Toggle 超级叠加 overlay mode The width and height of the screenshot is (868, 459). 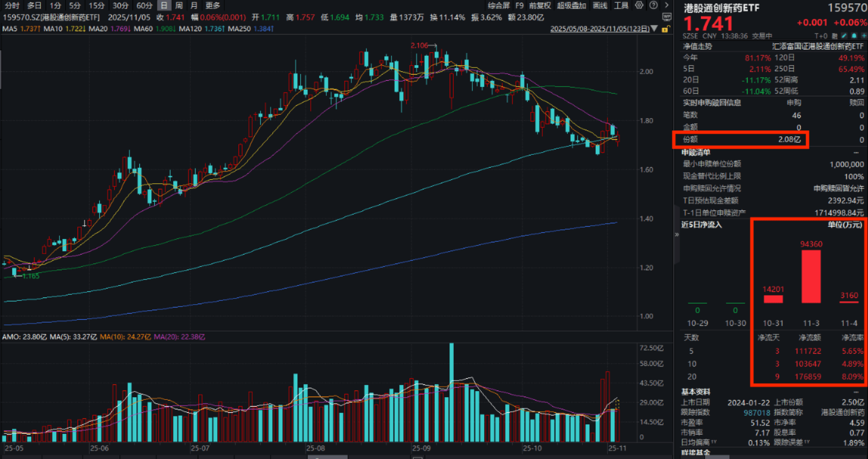(x=572, y=6)
